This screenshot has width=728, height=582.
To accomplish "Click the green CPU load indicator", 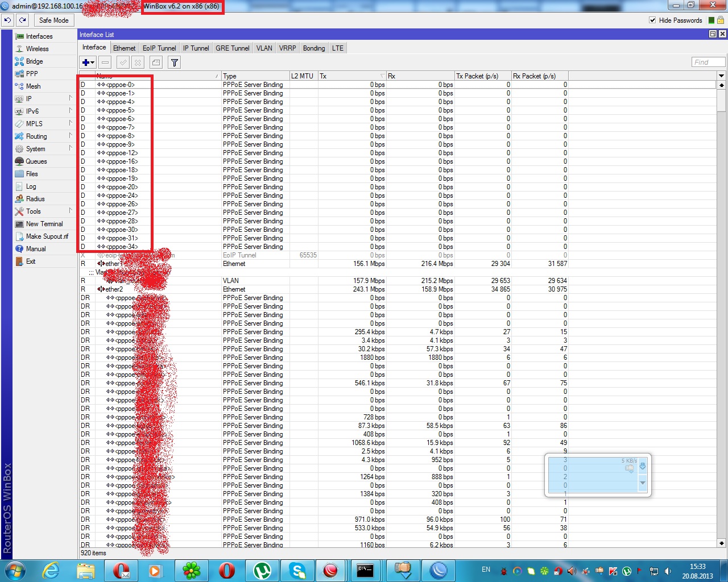I will coord(711,20).
